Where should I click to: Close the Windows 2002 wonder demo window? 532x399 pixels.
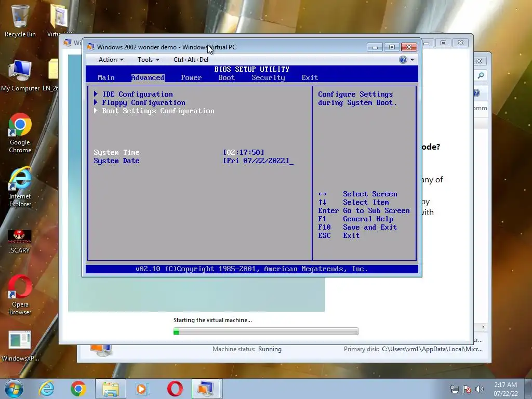click(409, 47)
